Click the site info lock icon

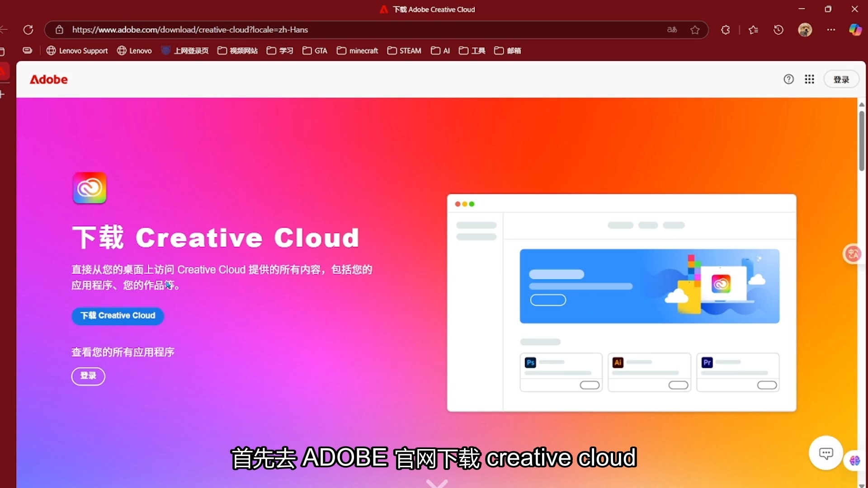[x=59, y=30]
